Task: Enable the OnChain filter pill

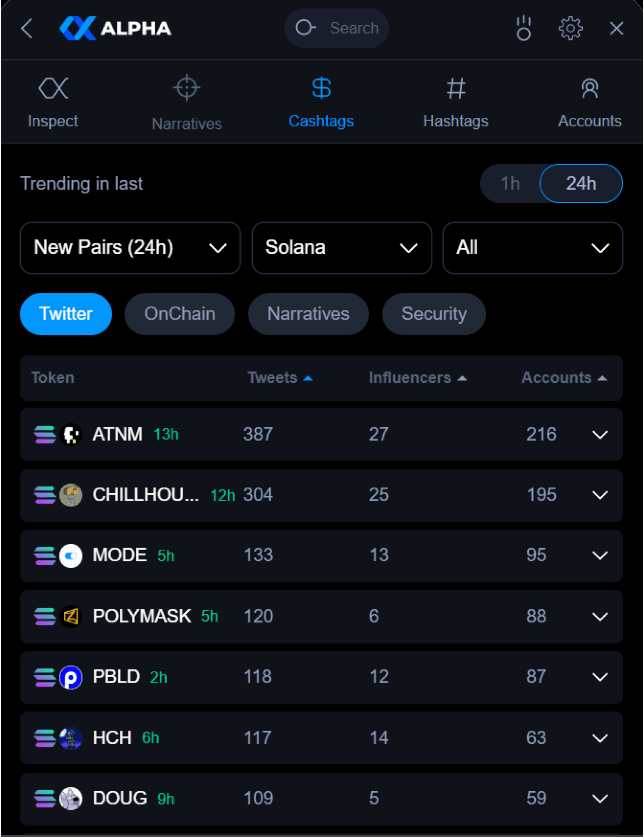Action: pyautogui.click(x=179, y=314)
